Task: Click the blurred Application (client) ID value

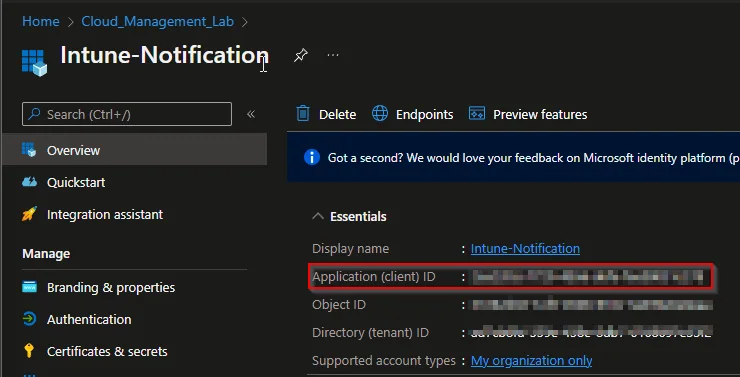Action: [x=588, y=277]
